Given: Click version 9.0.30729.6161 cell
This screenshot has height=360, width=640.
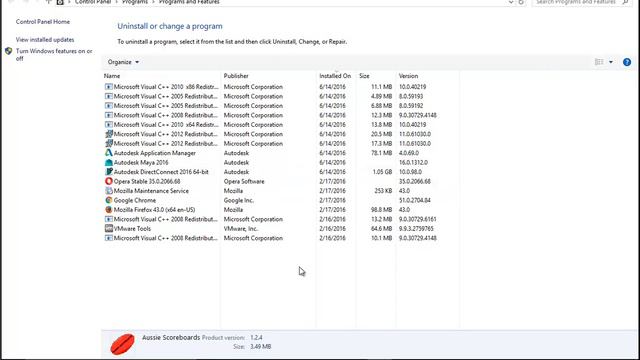Looking at the screenshot, I should click(418, 219).
